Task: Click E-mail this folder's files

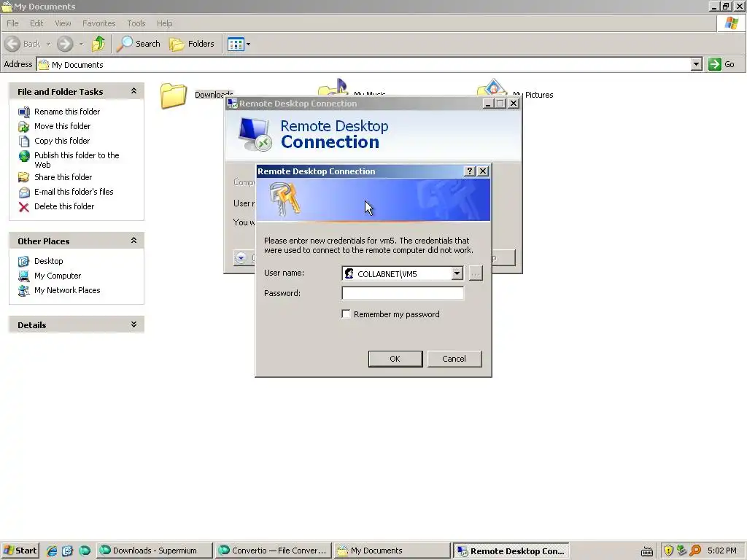Action: pyautogui.click(x=74, y=192)
